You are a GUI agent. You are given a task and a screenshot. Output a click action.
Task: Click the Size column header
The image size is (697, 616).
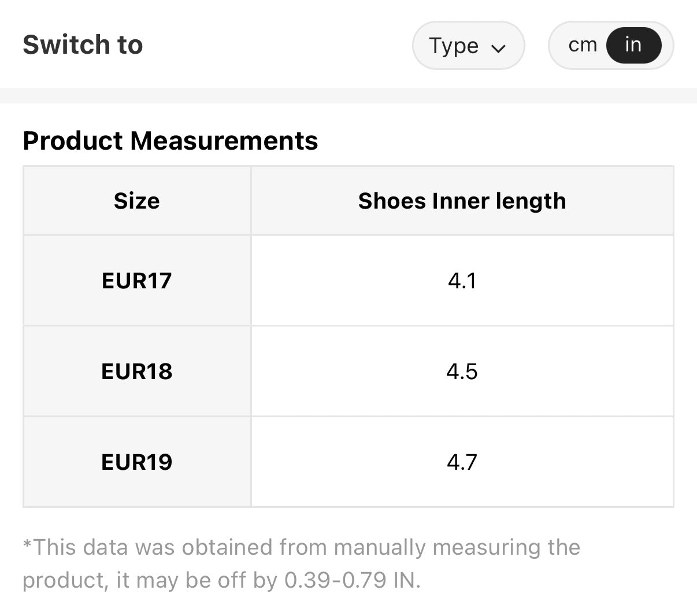pyautogui.click(x=136, y=201)
